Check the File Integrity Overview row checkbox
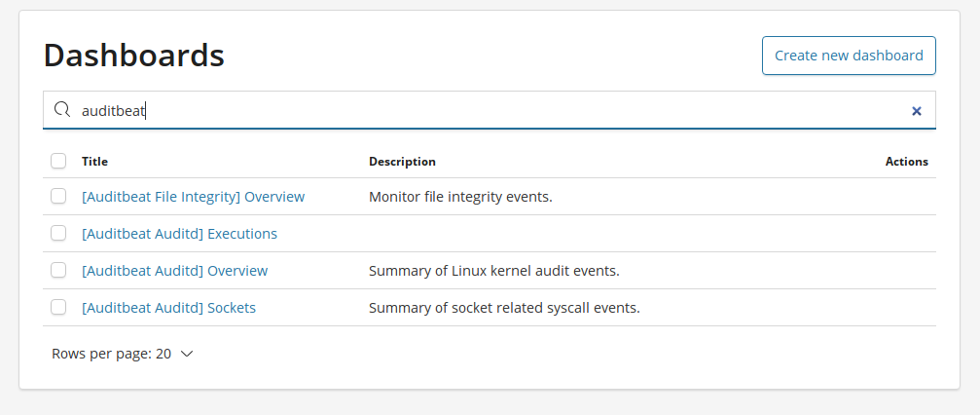 tap(58, 197)
